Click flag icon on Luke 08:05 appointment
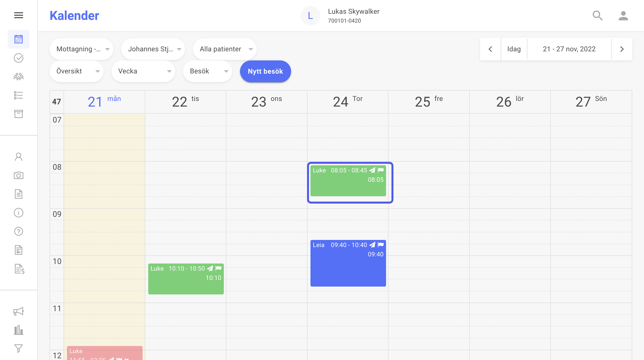Viewport: 644px width, 360px height. coord(380,170)
